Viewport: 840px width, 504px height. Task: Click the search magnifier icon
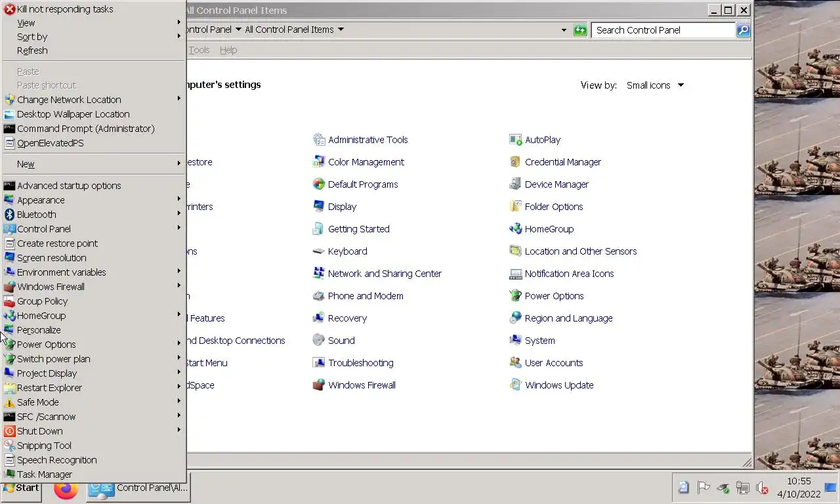743,30
